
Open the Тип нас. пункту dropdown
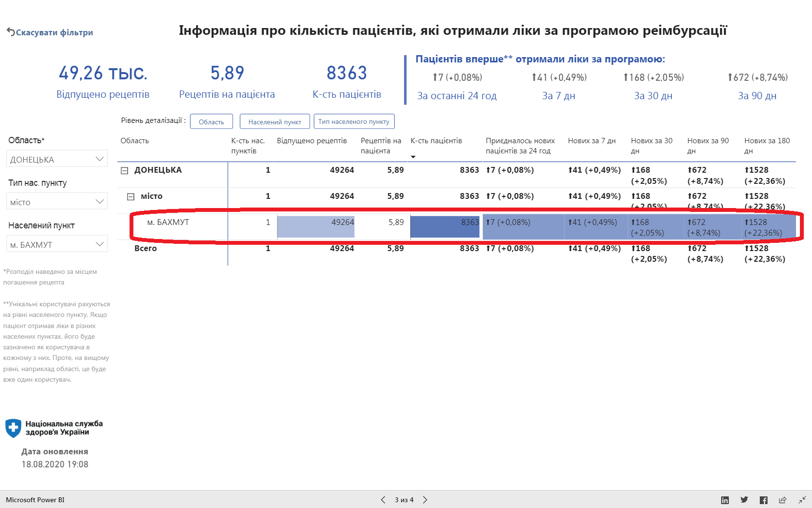(x=57, y=202)
